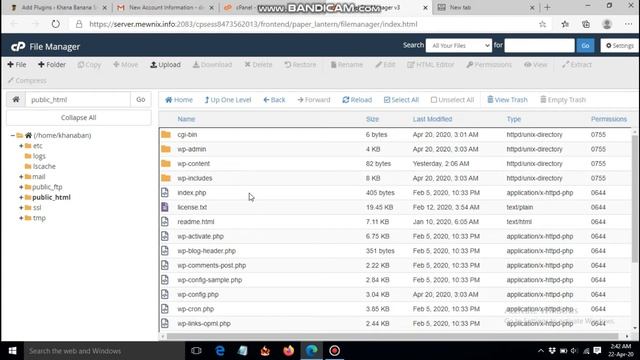640x360 pixels.
Task: Refresh the browser page
Action: pos(56,24)
